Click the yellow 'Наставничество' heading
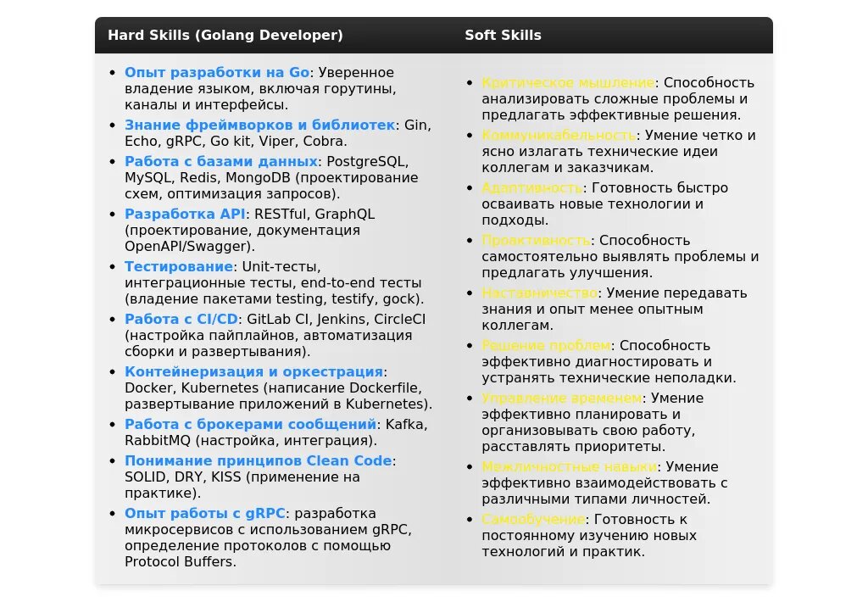 pos(540,293)
